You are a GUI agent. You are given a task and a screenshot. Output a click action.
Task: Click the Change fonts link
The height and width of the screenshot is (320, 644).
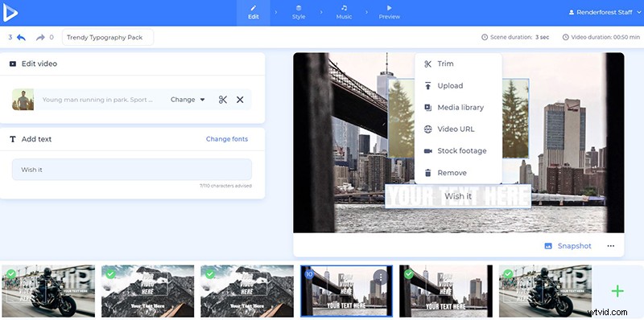(227, 139)
